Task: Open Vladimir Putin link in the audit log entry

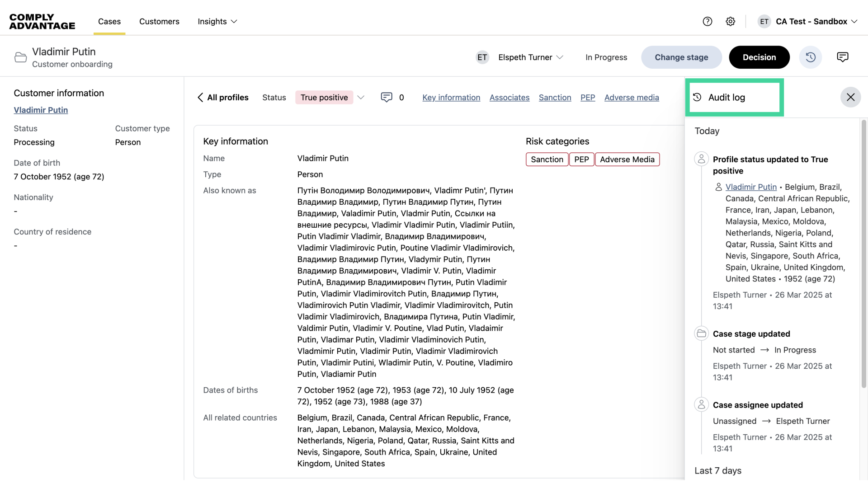Action: (x=750, y=187)
